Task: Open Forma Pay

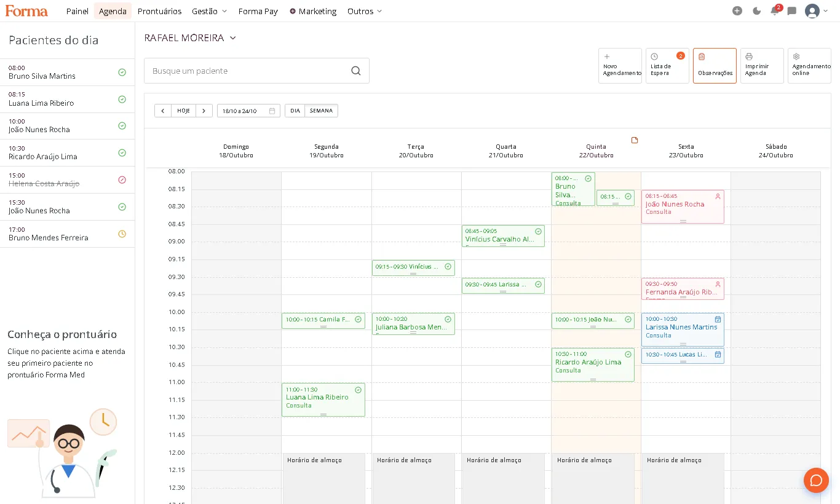Action: tap(258, 11)
